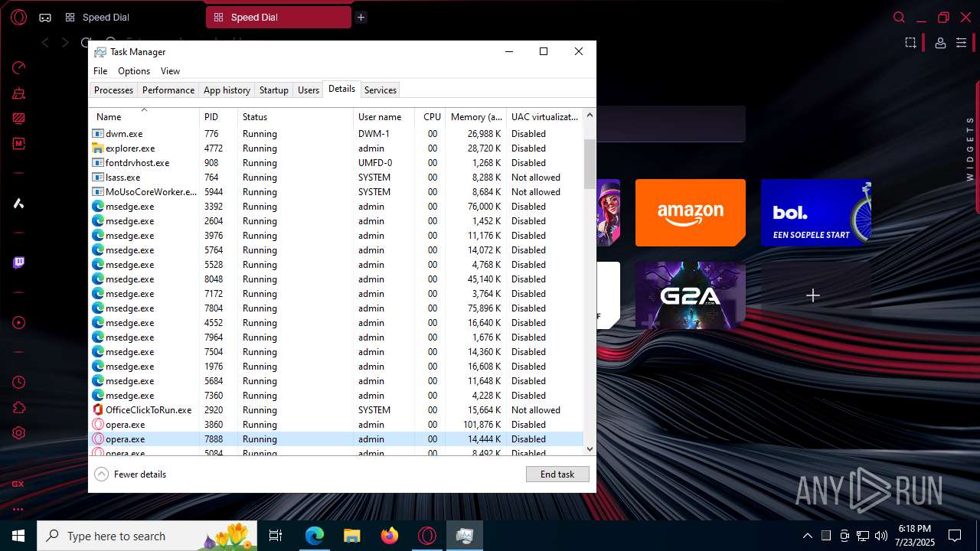Open the Windows Start menu
This screenshot has width=980, height=551.
pyautogui.click(x=18, y=536)
